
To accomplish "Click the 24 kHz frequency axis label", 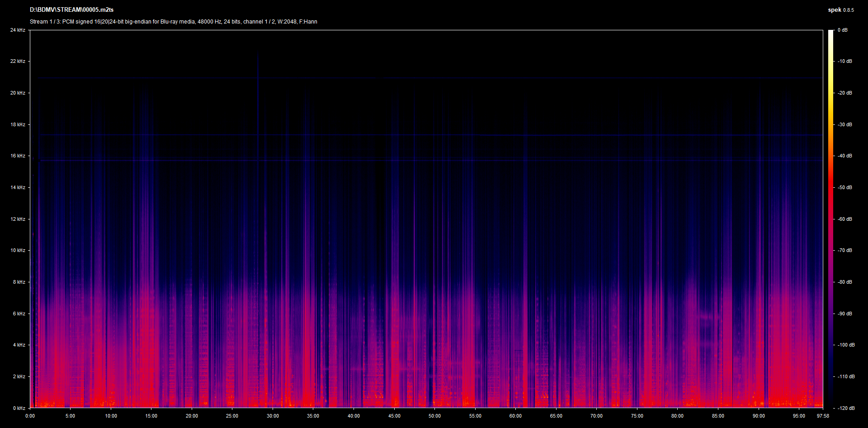I will tap(18, 30).
